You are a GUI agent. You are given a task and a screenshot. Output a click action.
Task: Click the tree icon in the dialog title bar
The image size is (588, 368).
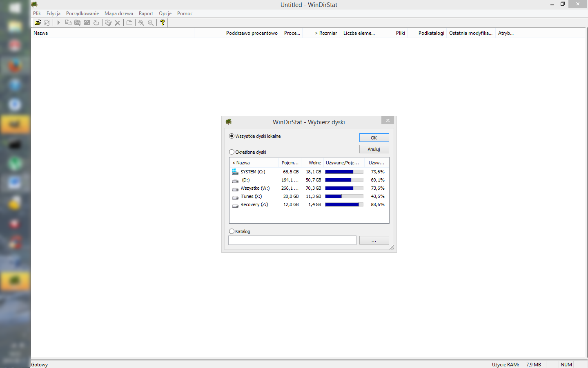click(x=229, y=122)
